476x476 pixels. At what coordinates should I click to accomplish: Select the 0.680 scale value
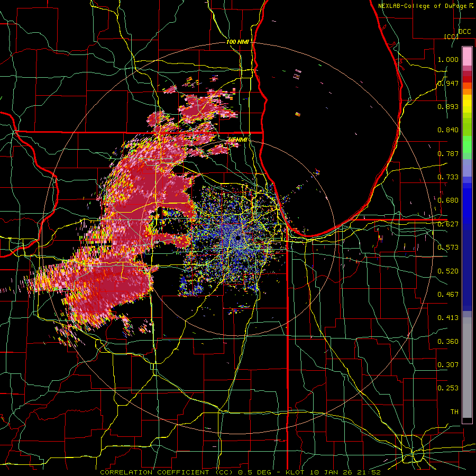pyautogui.click(x=448, y=200)
